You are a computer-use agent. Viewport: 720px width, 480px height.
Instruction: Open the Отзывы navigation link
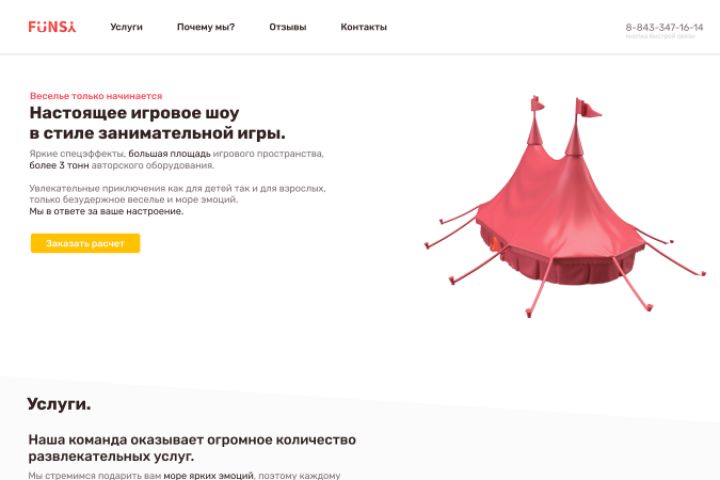tap(287, 27)
